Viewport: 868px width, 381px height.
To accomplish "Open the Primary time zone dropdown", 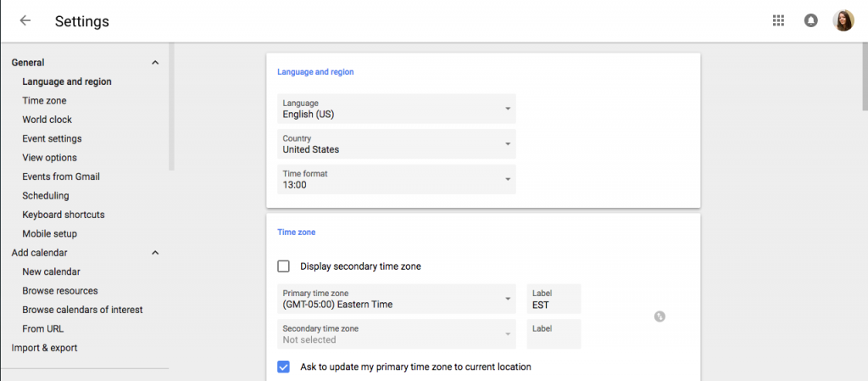I will click(x=397, y=299).
